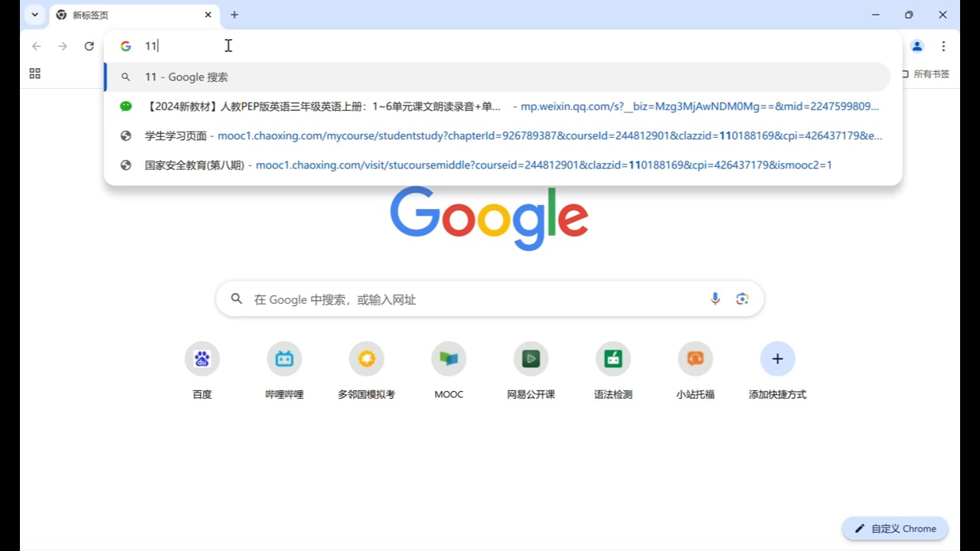Open the 小站托福 shortcut
Screen dimensions: 980x551
click(695, 370)
